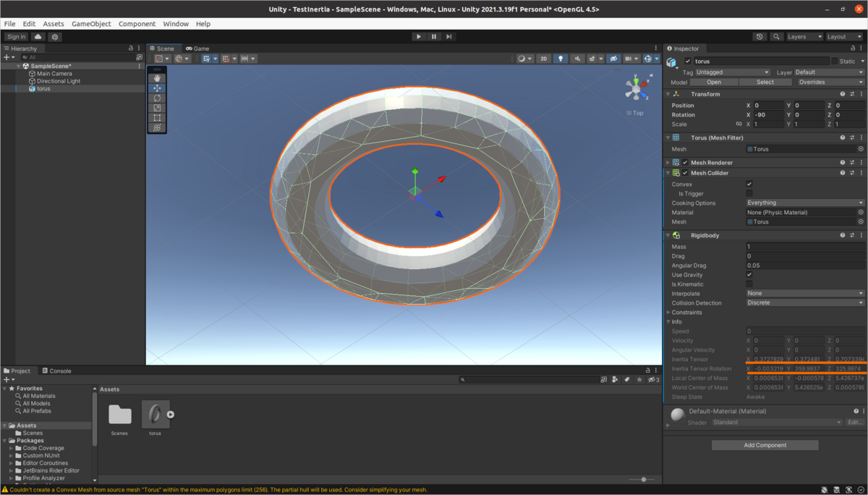Select the Move tool in Scene toolbar
Image resolution: width=868 pixels, height=495 pixels.
pyautogui.click(x=157, y=88)
